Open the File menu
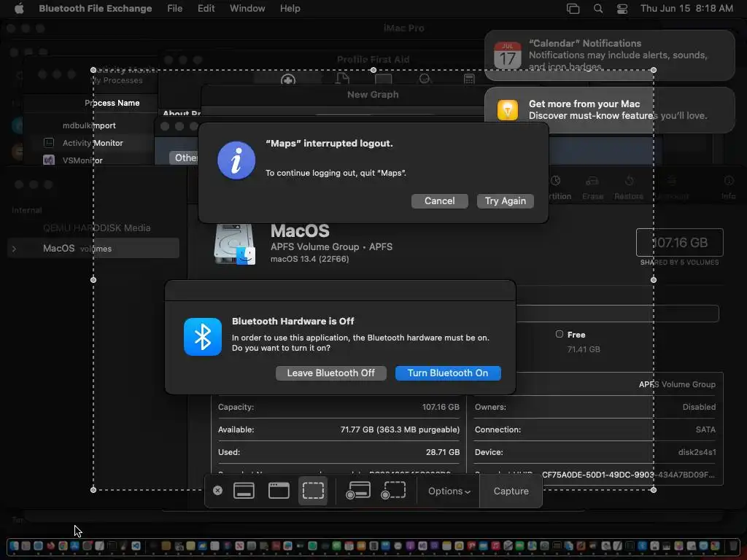This screenshot has height=560, width=747. [175, 9]
